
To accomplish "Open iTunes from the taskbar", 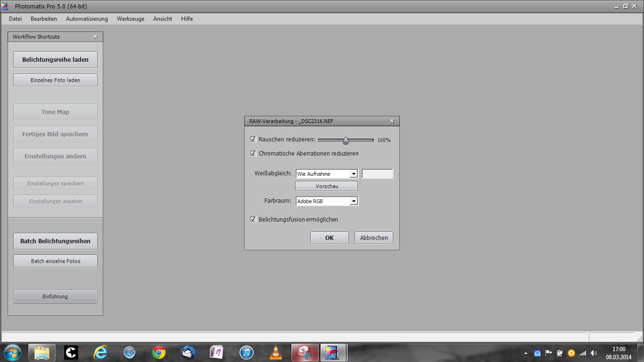I will (x=247, y=352).
